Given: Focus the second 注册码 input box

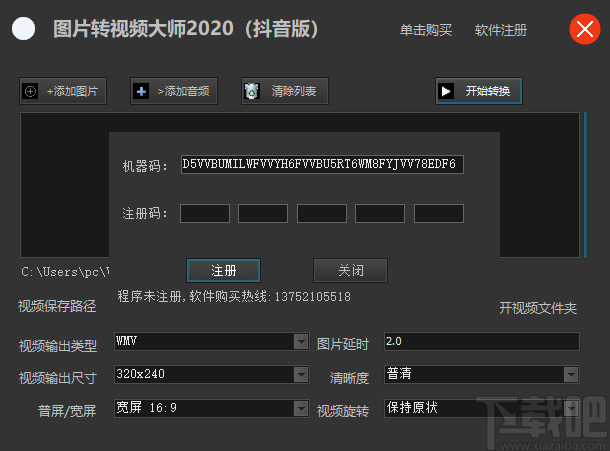Looking at the screenshot, I should [263, 214].
